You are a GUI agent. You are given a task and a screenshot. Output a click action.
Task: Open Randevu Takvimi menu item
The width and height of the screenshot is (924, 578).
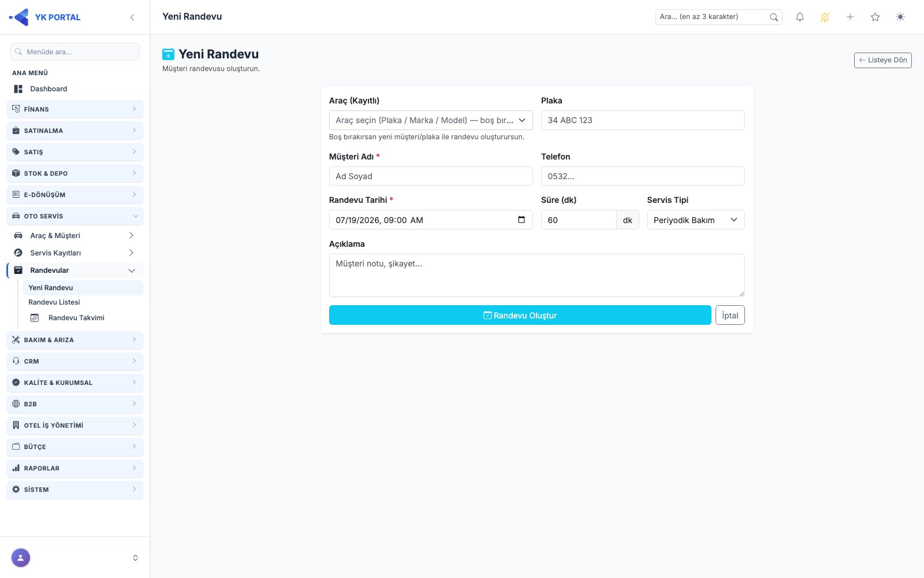(76, 318)
